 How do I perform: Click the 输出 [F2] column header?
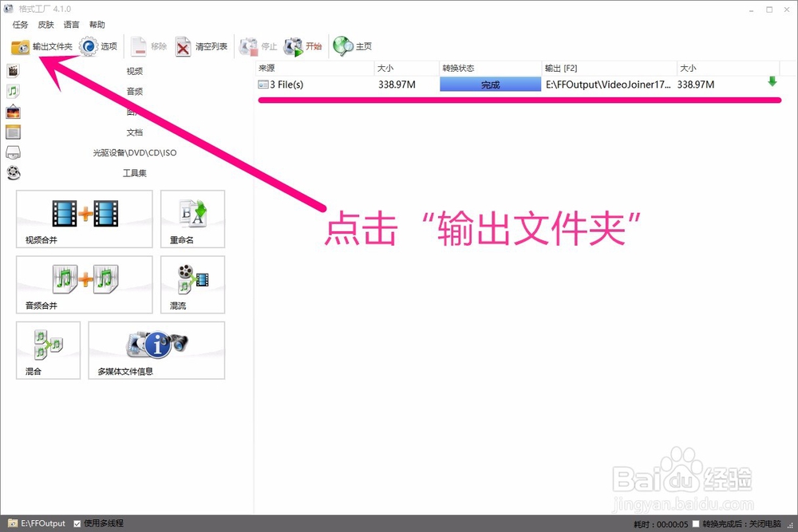(x=609, y=68)
